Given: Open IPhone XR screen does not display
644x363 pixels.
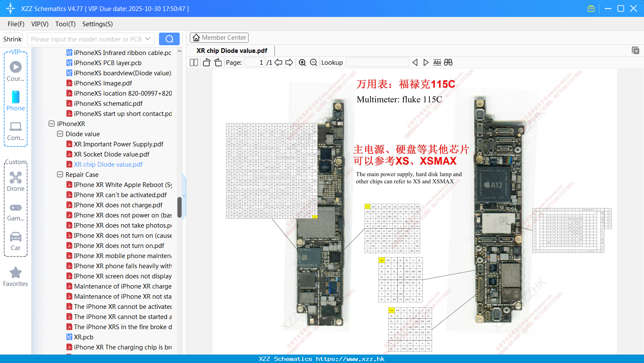Looking at the screenshot, I should 123,276.
